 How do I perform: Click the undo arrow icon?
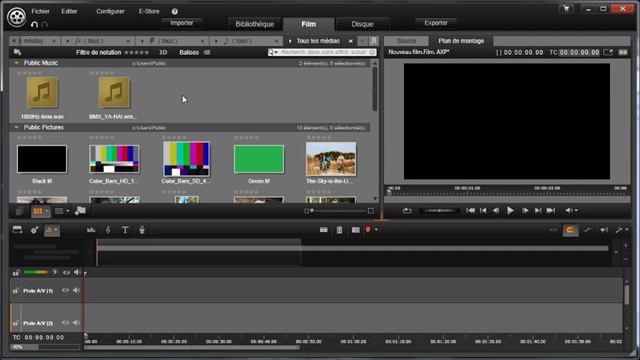(34, 24)
